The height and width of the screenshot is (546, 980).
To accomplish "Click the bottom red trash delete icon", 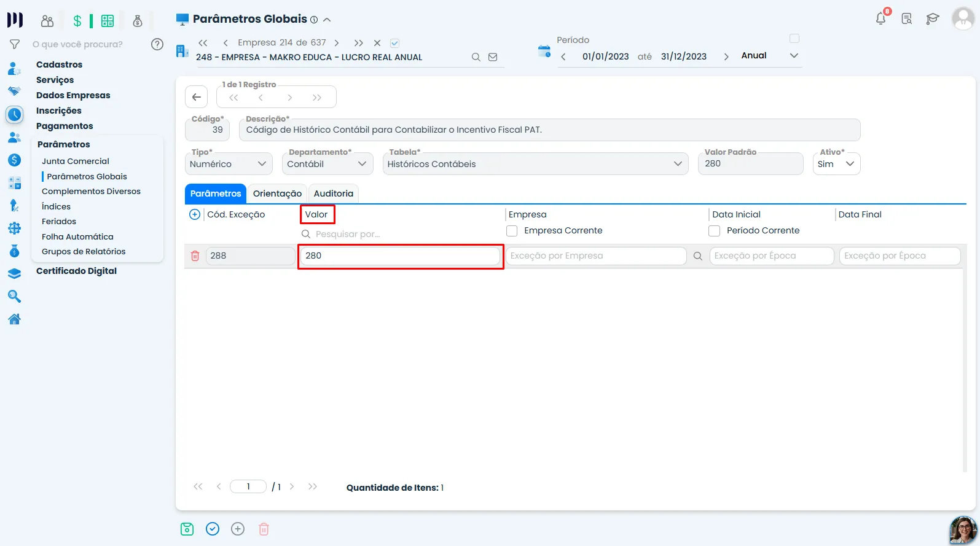I will pyautogui.click(x=264, y=529).
